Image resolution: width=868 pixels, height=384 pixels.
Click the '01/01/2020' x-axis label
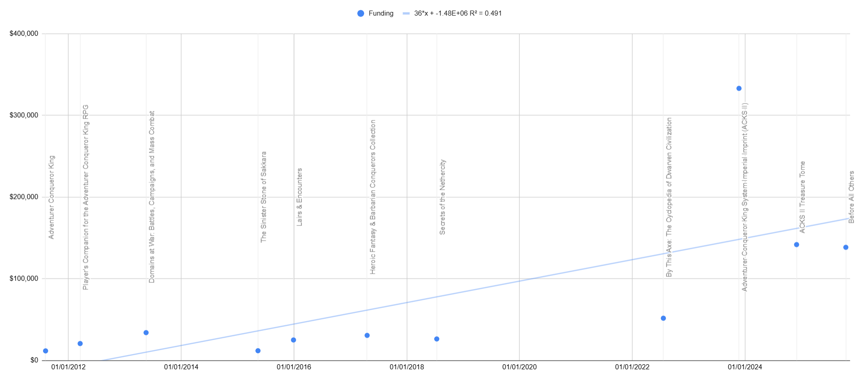[520, 367]
